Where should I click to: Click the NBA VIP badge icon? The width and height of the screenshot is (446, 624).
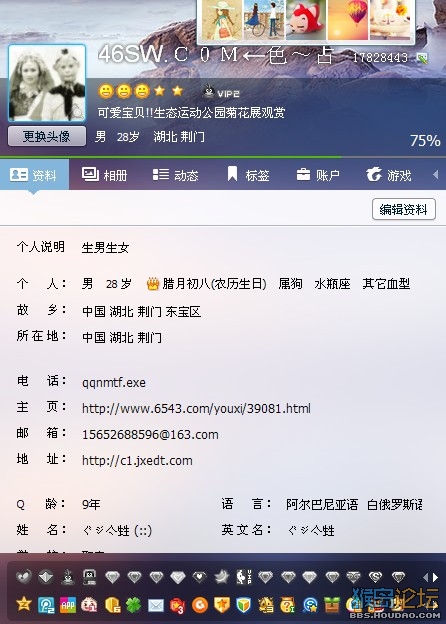point(243,576)
